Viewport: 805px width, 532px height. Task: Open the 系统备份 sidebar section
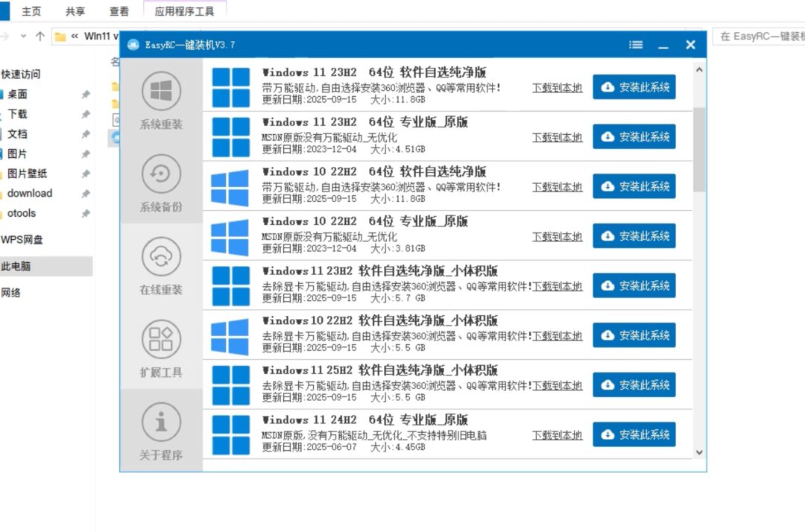click(x=161, y=183)
